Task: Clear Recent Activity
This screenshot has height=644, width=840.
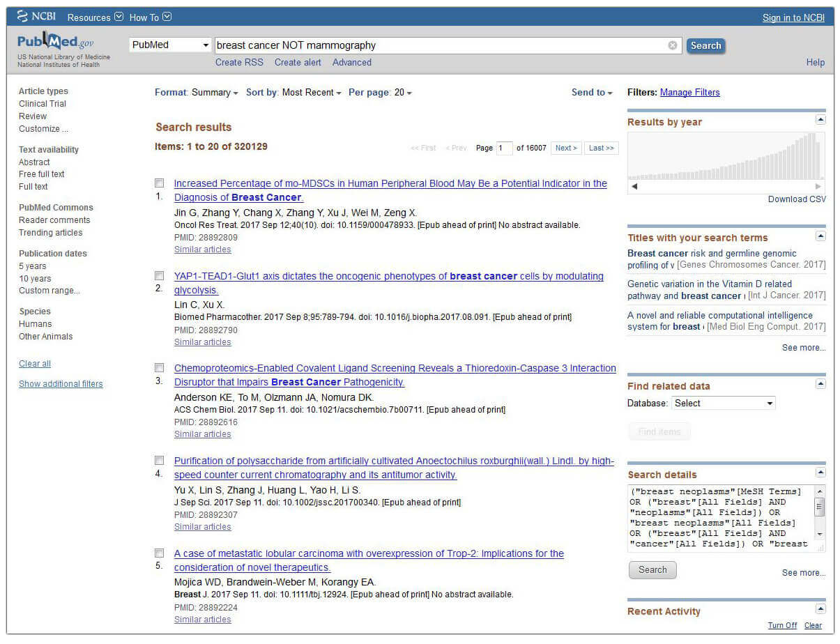Action: point(814,626)
